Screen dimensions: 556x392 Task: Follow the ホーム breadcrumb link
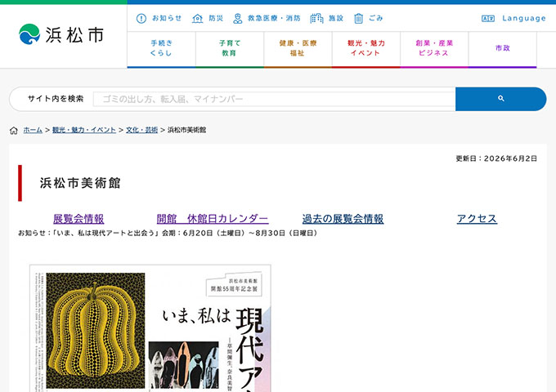tap(33, 130)
